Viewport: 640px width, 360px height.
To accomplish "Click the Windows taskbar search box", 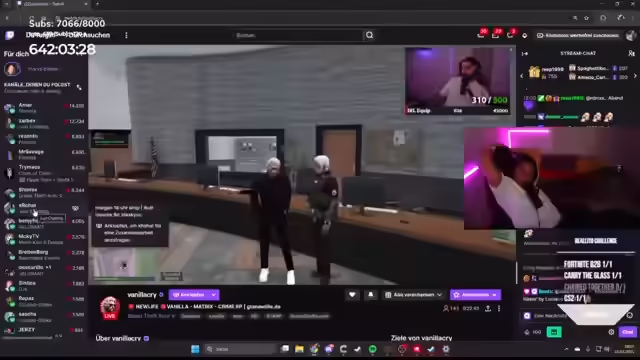I will tap(241, 349).
